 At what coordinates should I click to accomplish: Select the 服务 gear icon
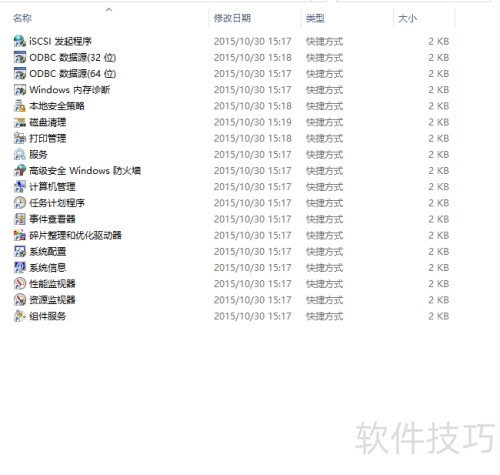tap(20, 154)
